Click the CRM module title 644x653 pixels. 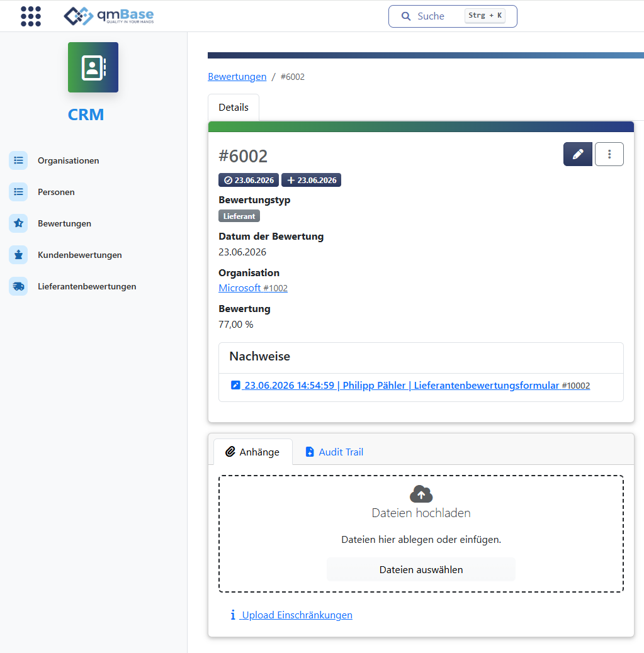point(86,114)
